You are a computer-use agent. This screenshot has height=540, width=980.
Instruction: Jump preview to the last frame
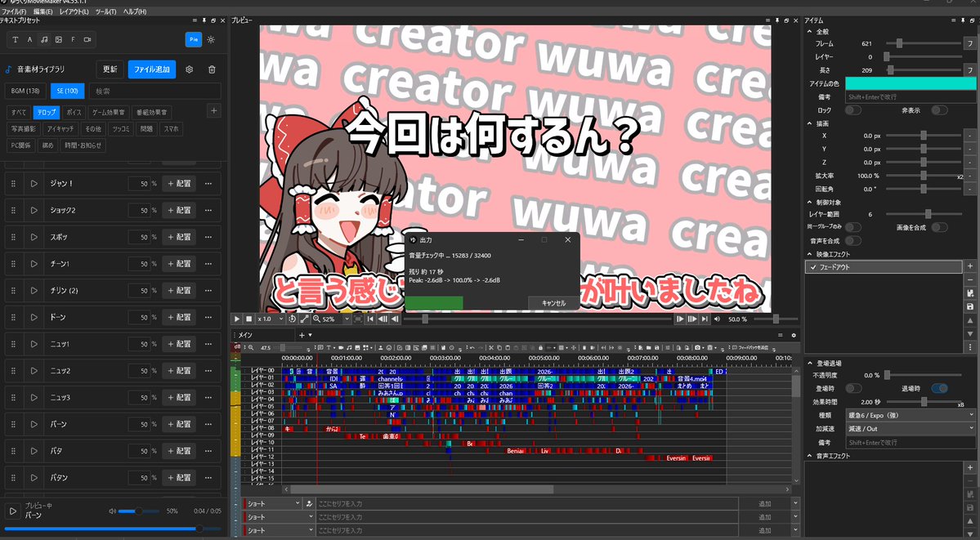coord(705,319)
